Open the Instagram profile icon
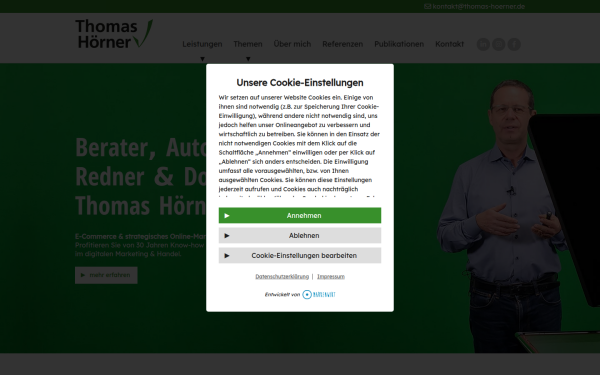 (499, 44)
